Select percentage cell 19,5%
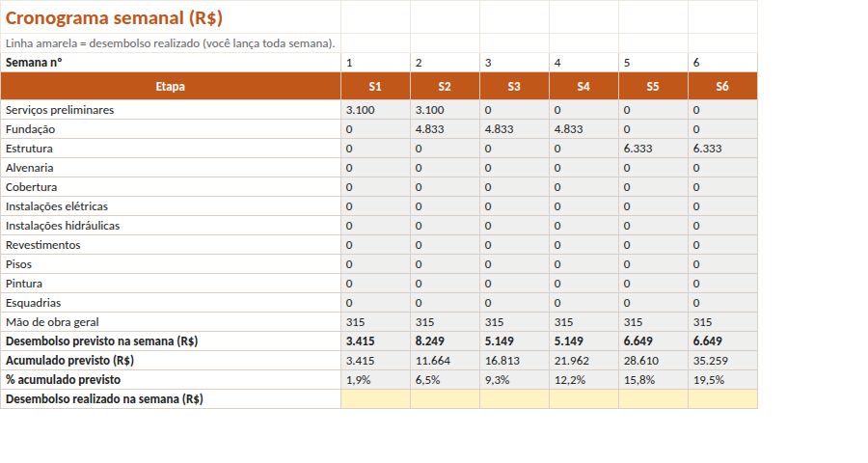The height and width of the screenshot is (463, 868). pos(722,380)
